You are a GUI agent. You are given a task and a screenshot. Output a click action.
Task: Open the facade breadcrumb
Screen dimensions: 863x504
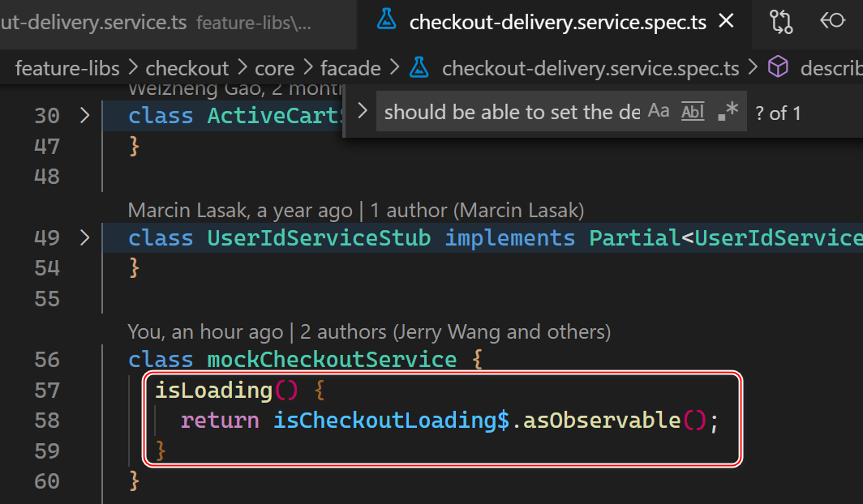pyautogui.click(x=350, y=68)
